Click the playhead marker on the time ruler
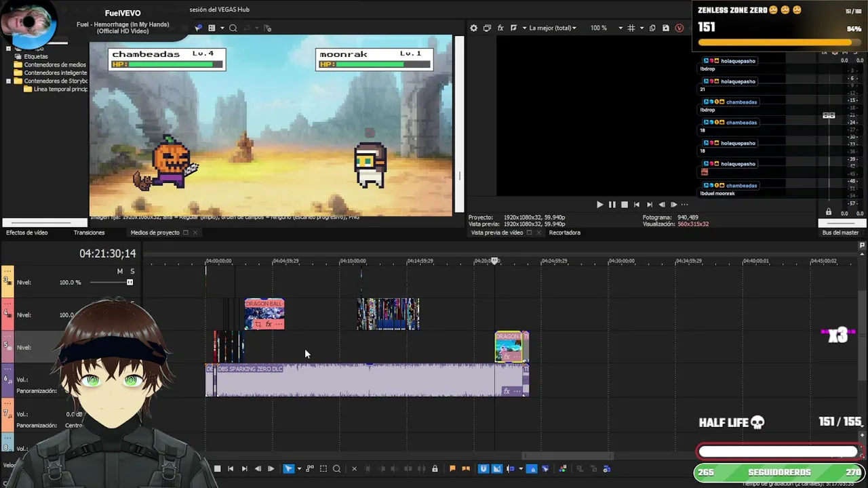The image size is (868, 488). click(x=495, y=261)
